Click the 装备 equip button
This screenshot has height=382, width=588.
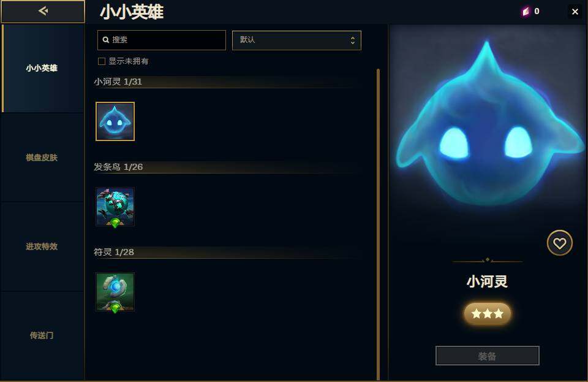click(x=487, y=356)
